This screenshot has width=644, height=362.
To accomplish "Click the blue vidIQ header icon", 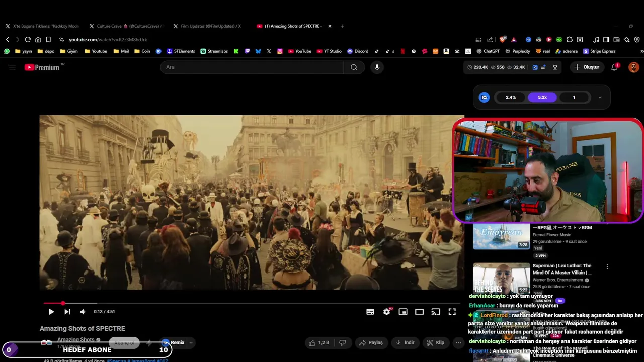I will click(535, 67).
